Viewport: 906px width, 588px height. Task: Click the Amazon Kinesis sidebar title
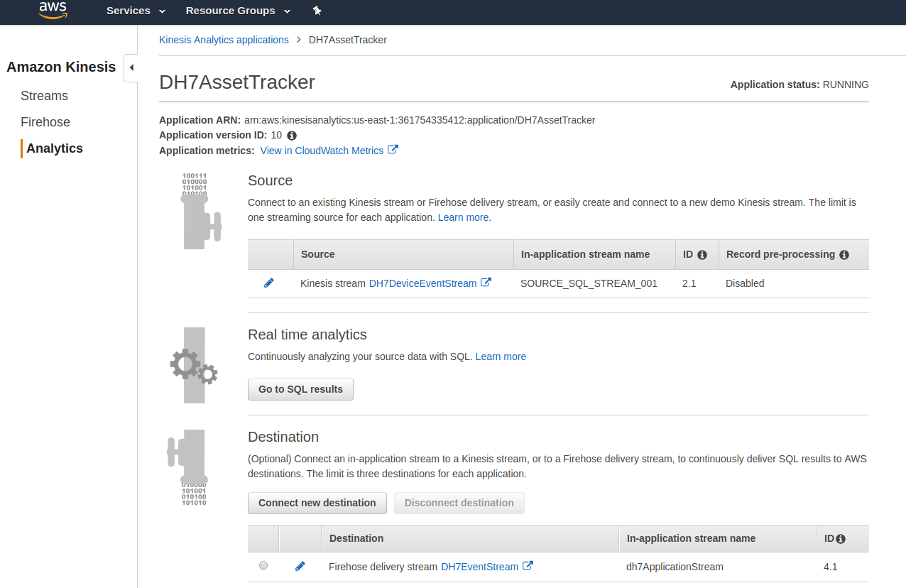tap(61, 67)
